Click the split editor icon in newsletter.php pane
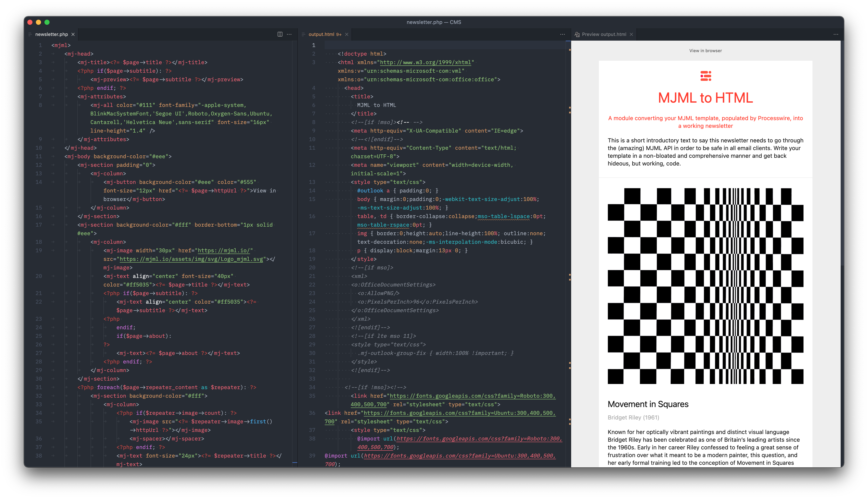Screen dimensions: 868x499 pos(280,34)
